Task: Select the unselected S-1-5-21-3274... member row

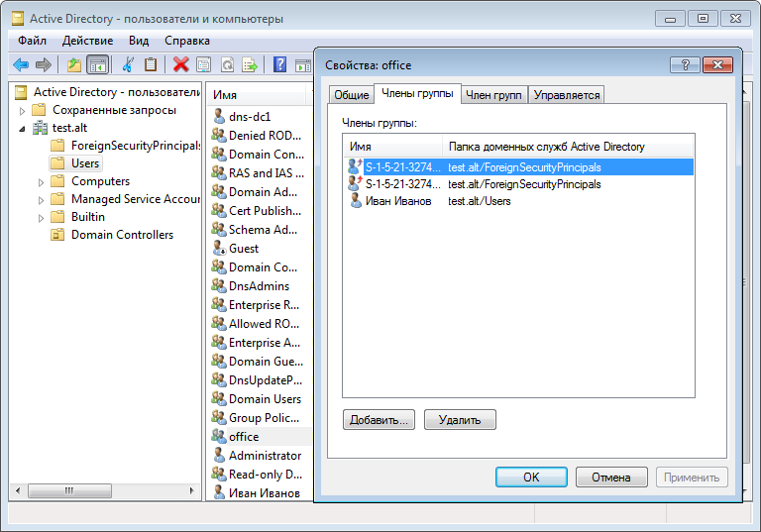Action: click(519, 184)
